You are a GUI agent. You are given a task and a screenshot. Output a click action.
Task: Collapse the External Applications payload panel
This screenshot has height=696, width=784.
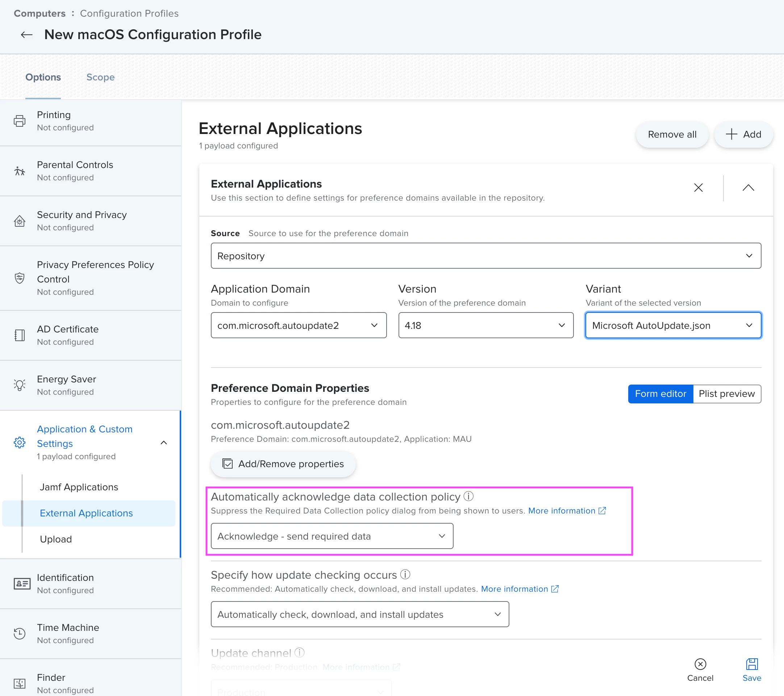pyautogui.click(x=748, y=188)
